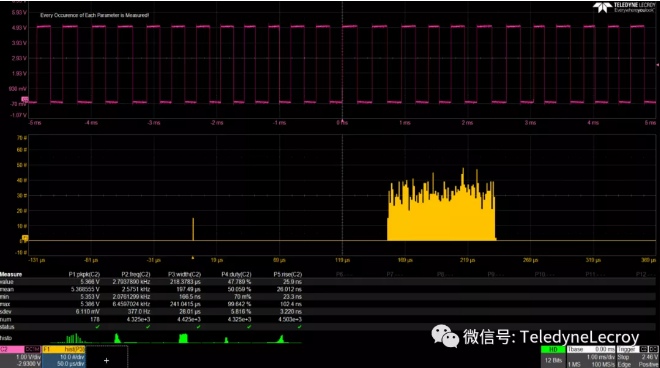Image resolution: width=660 pixels, height=368 pixels.
Task: Select the empty P7 parameter slot
Action: 396,275
